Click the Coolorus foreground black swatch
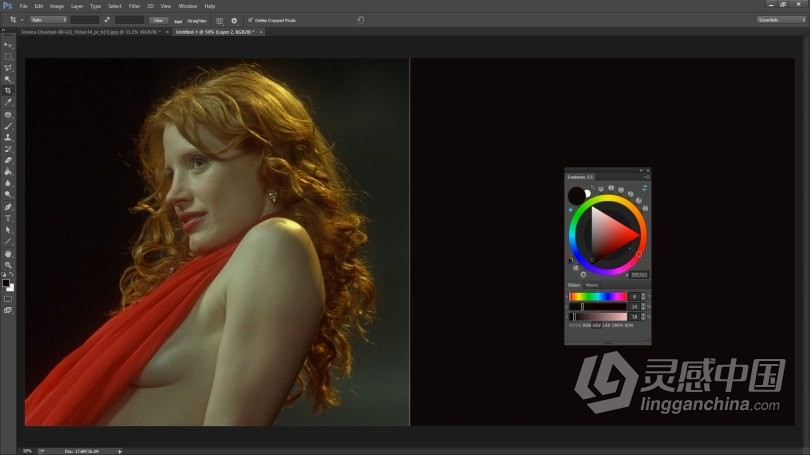 pos(576,196)
